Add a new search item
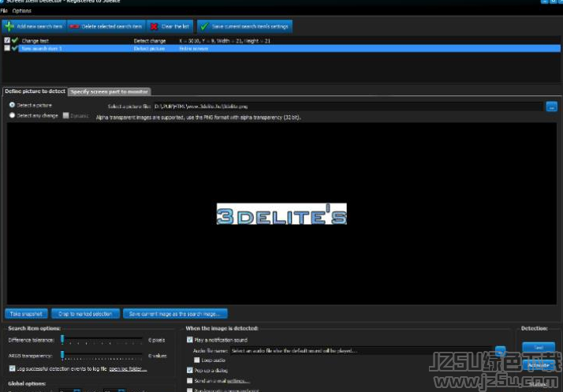The image size is (563, 392). [x=35, y=26]
